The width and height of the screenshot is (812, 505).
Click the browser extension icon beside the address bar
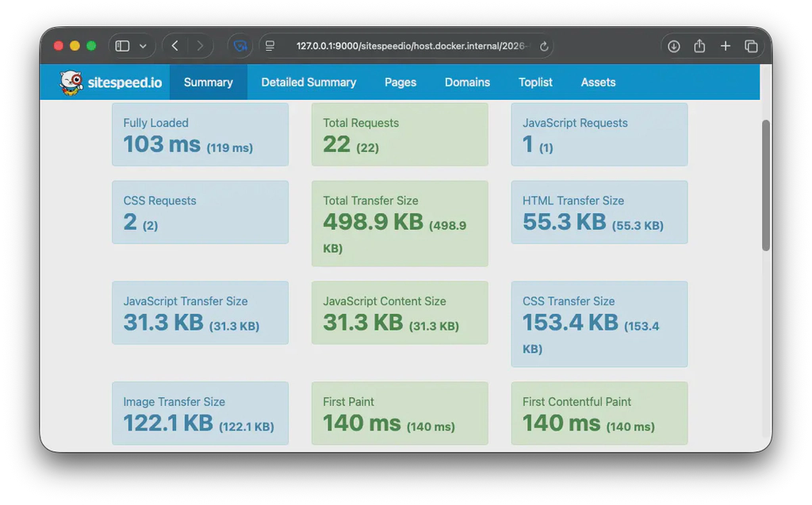[x=240, y=46]
